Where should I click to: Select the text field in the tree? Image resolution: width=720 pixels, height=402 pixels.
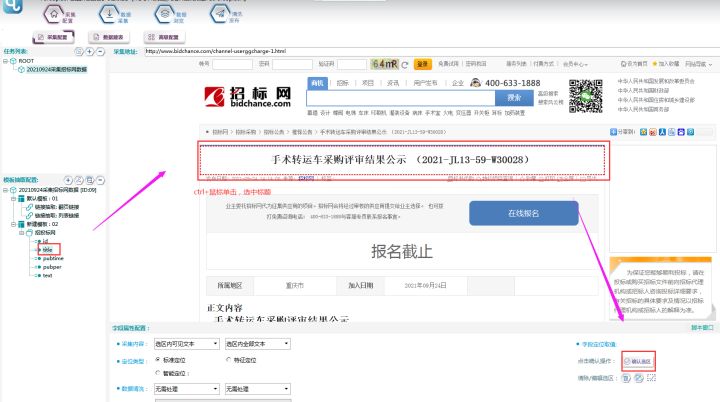coord(47,276)
